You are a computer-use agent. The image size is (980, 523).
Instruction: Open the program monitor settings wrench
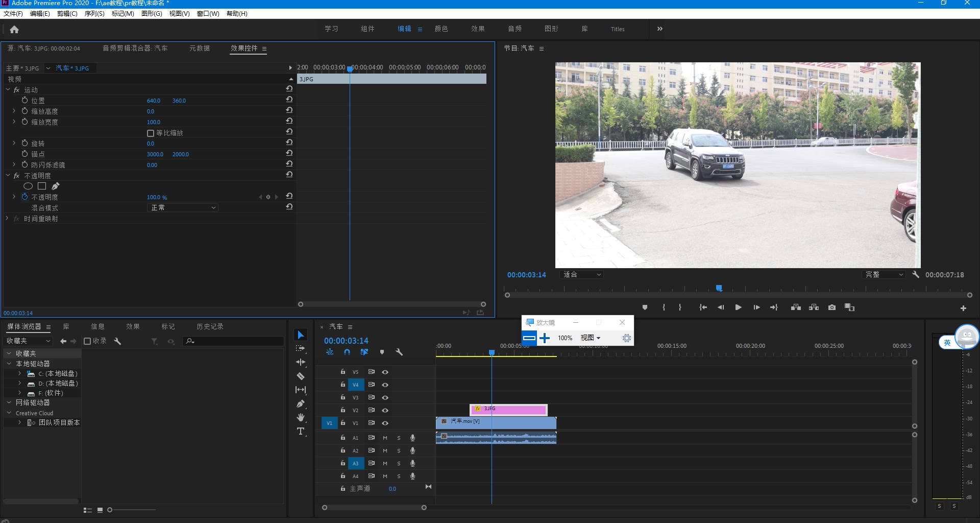(916, 274)
